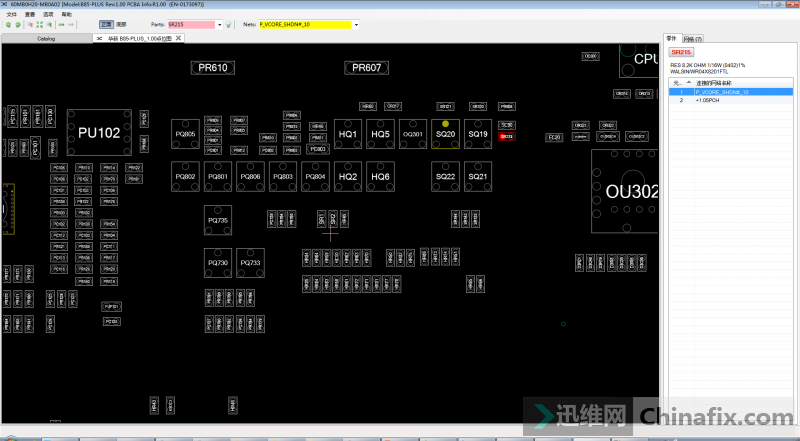Click the CPU component outline
The width and height of the screenshot is (800, 441).
pos(639,61)
